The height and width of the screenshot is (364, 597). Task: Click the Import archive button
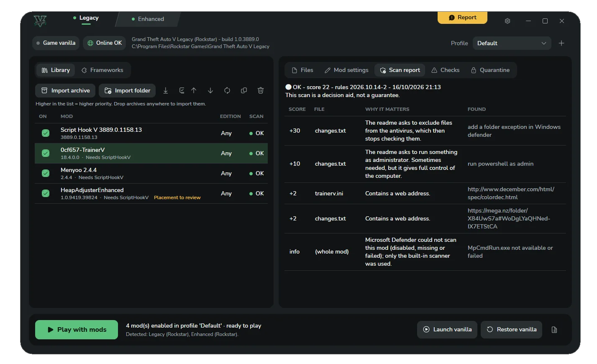pos(65,90)
